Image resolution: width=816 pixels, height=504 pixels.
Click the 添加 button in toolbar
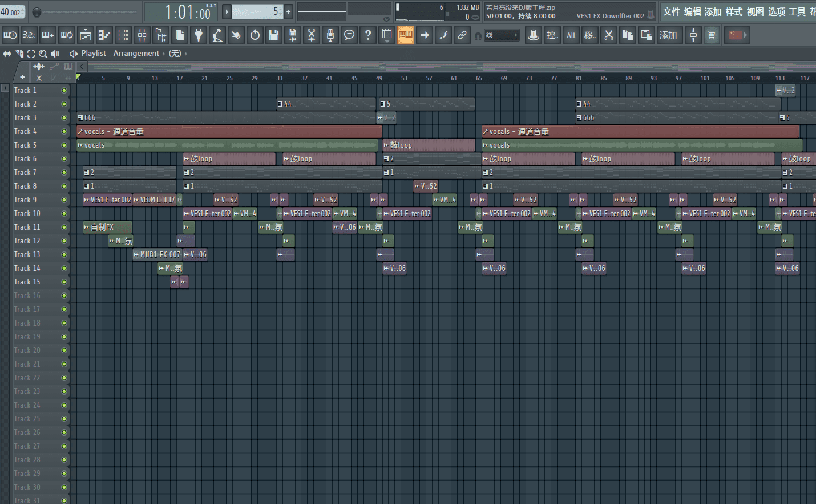668,35
